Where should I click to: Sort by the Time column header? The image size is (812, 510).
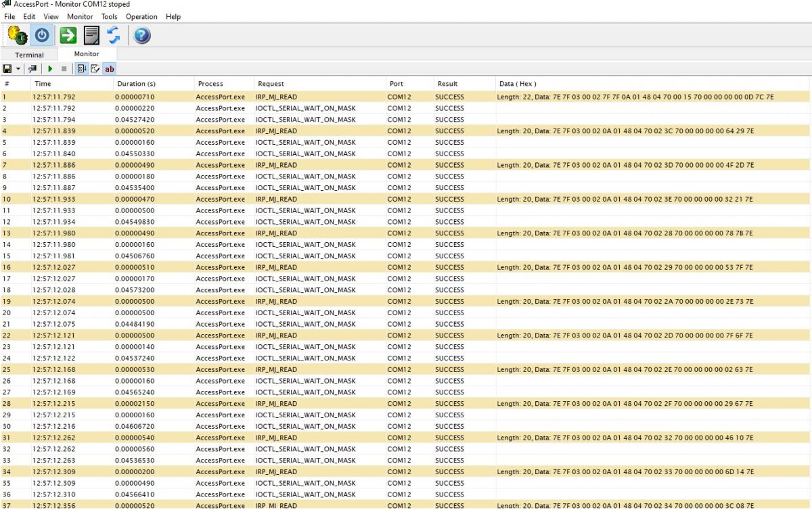click(x=72, y=84)
